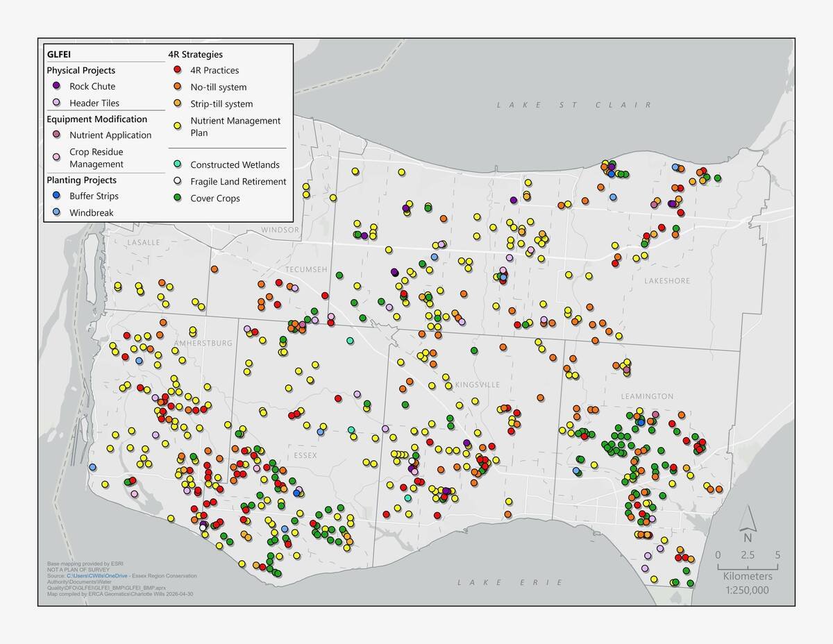Click the LEAMINGTON map label

647,396
